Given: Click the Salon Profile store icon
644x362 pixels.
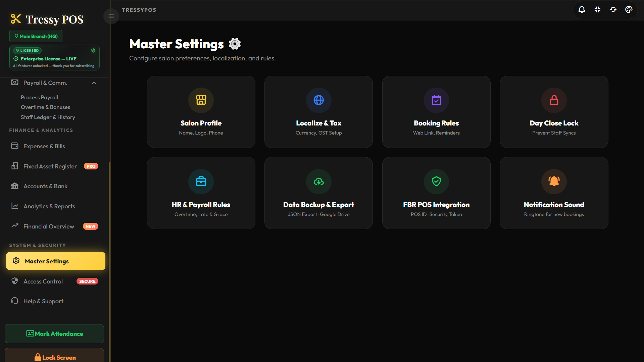Looking at the screenshot, I should (x=201, y=100).
